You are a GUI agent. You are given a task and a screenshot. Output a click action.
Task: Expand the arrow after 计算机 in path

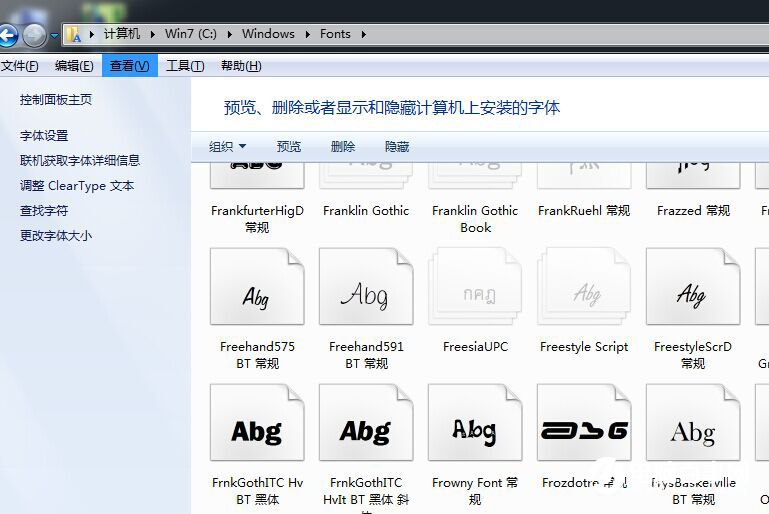[153, 34]
